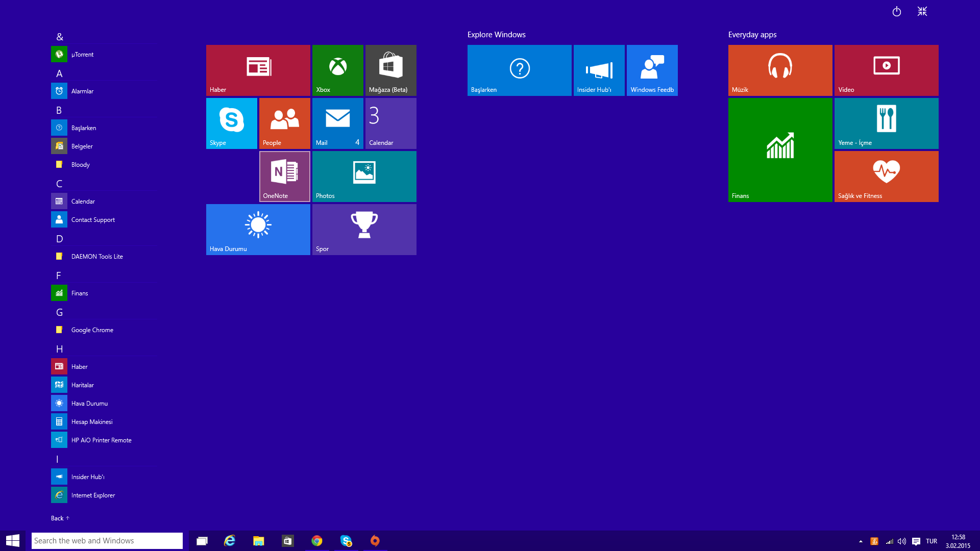Open Task View on the taskbar
980x551 pixels.
[202, 541]
